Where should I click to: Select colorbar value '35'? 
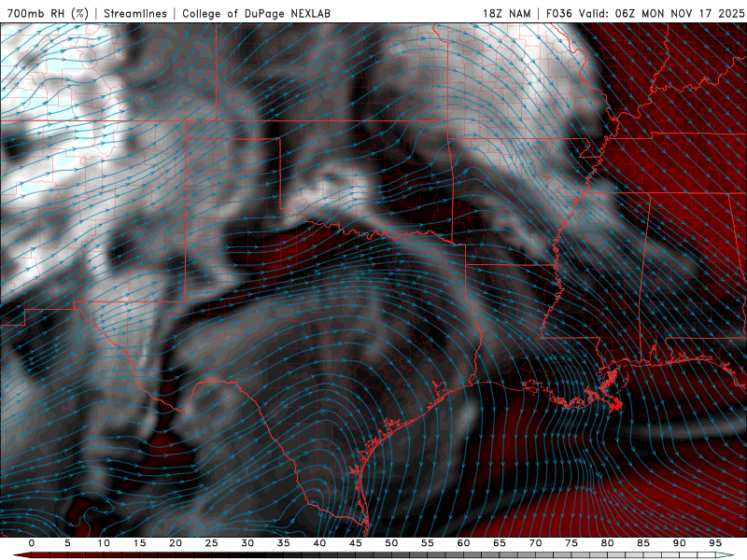[284, 543]
